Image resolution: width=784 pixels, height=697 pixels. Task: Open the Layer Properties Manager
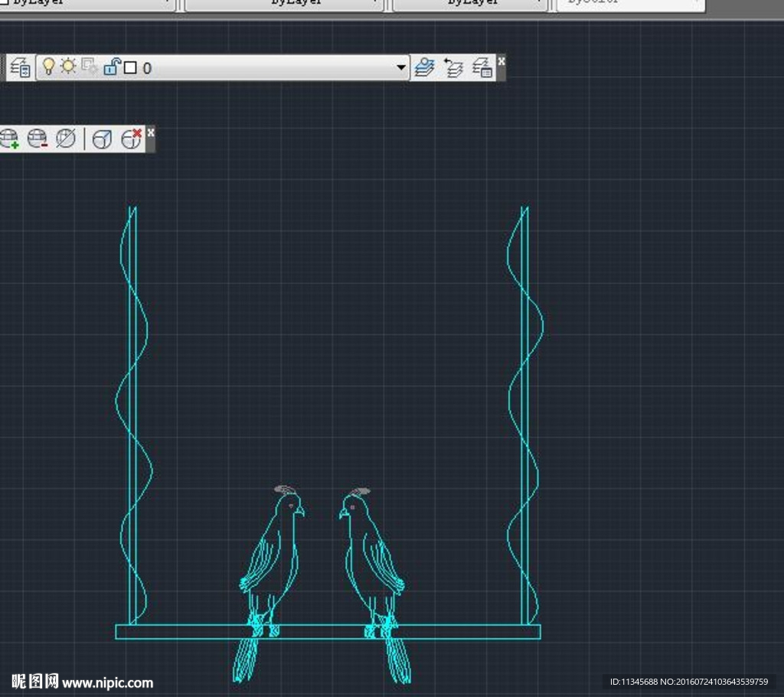point(21,67)
